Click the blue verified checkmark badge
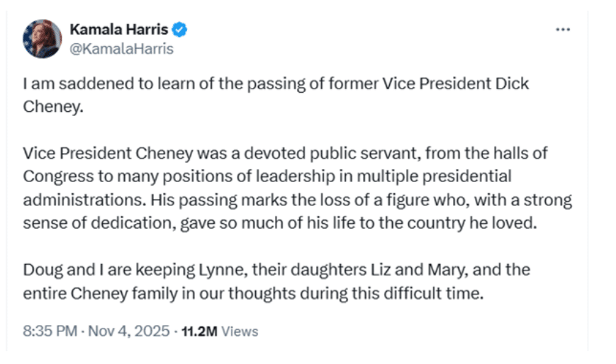The width and height of the screenshot is (616, 364). click(x=181, y=30)
